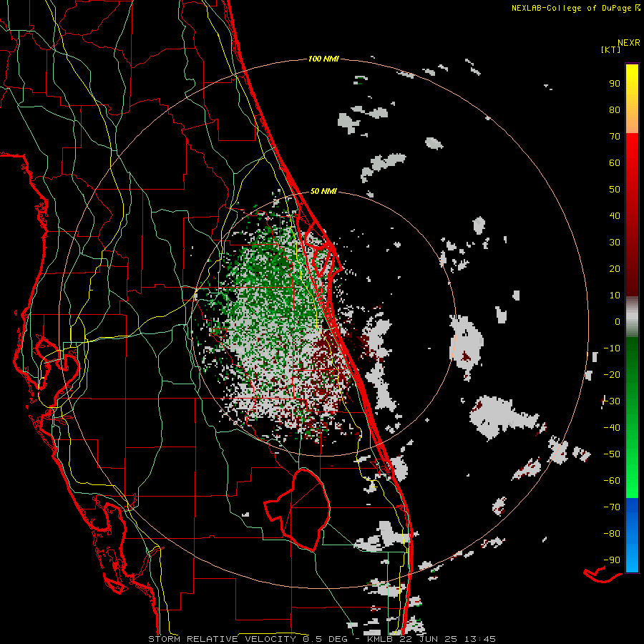
Task: Click the 60 value on the velocity scale
Action: (x=615, y=162)
